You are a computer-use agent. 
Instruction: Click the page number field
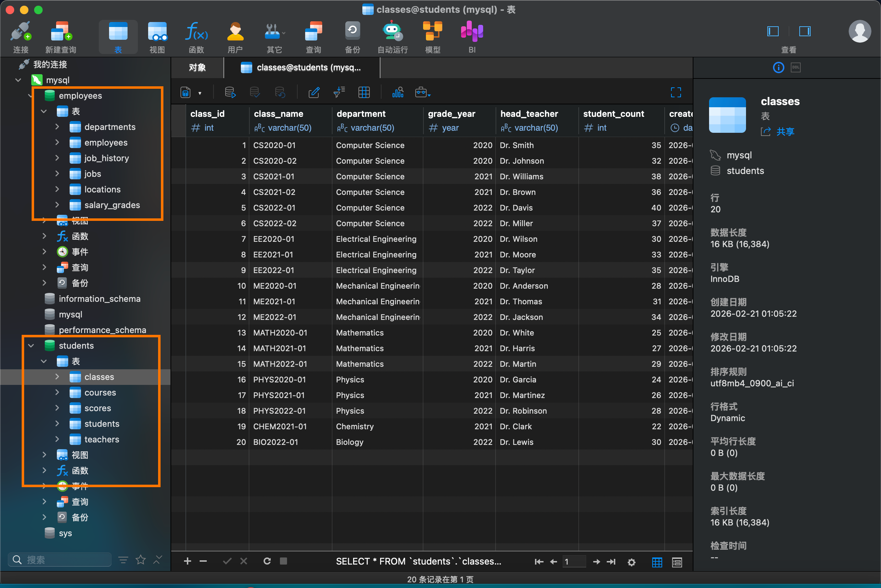point(573,561)
